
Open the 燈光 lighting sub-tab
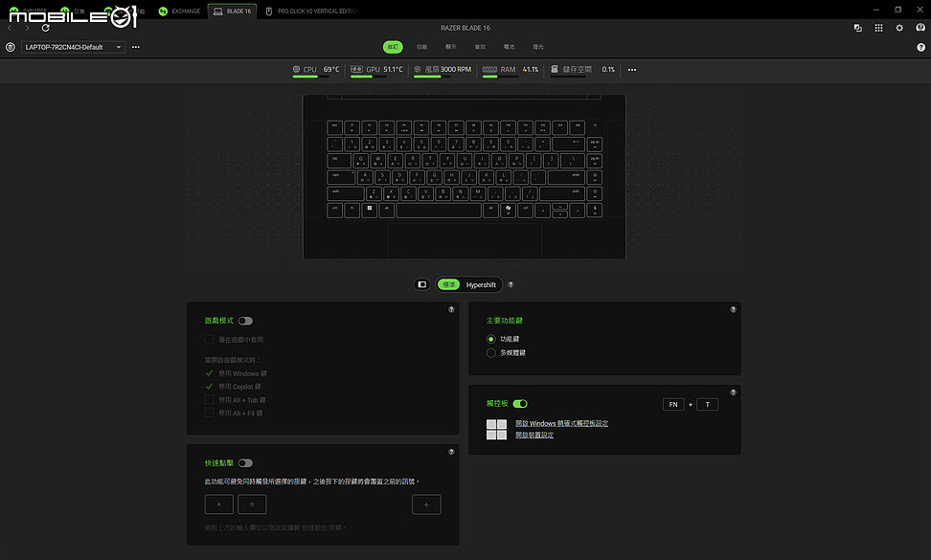[538, 47]
